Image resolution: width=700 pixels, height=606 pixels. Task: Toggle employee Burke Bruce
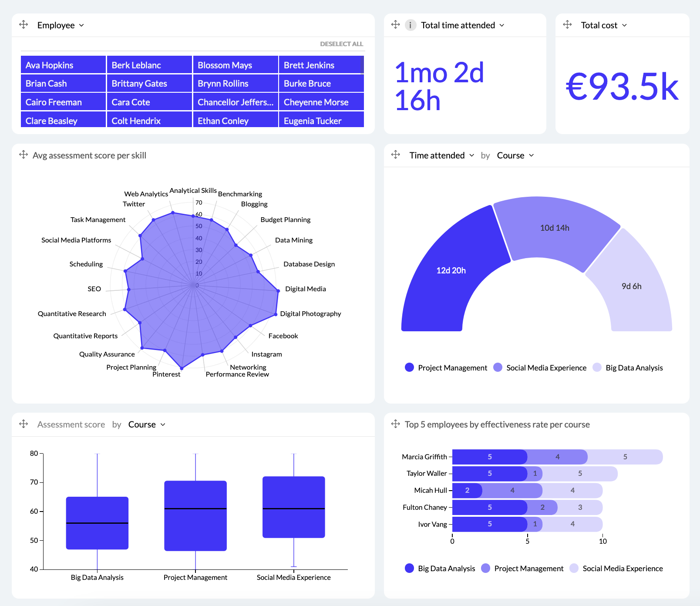321,83
